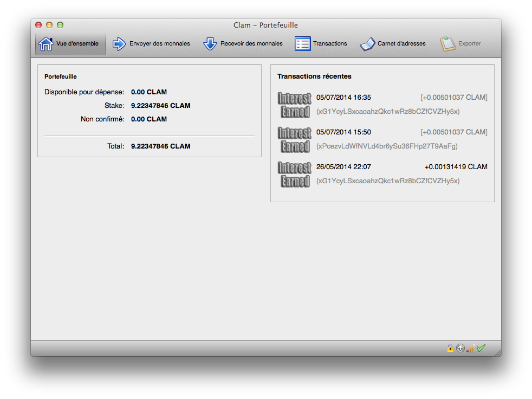Minimize the Clam wallet window
The width and height of the screenshot is (532, 399).
(49, 25)
